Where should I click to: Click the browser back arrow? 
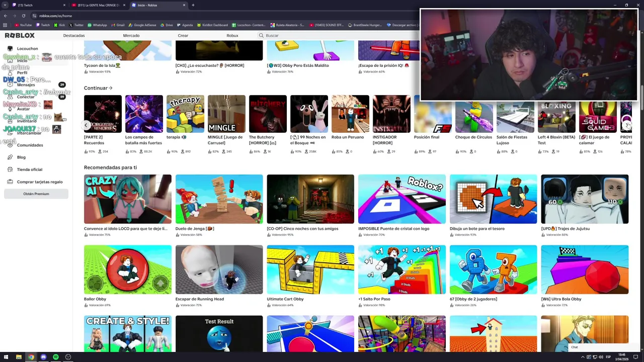point(6,16)
